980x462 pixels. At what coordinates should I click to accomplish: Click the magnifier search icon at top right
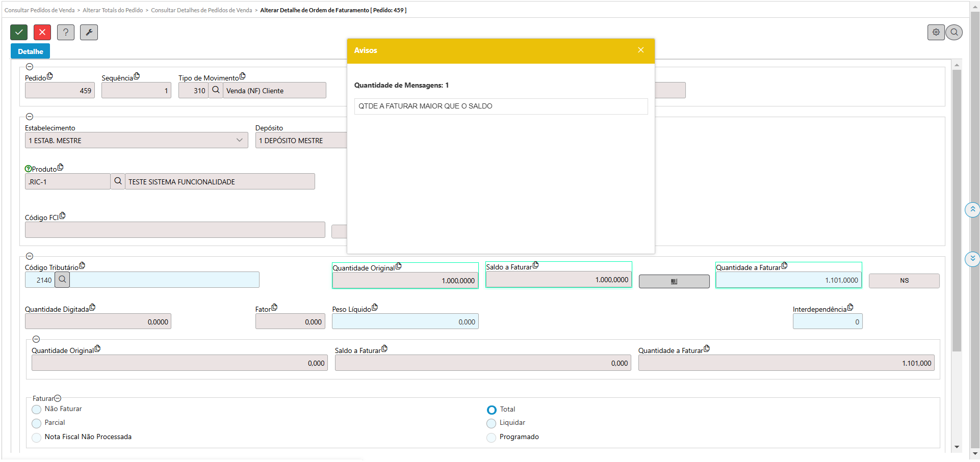click(x=954, y=32)
